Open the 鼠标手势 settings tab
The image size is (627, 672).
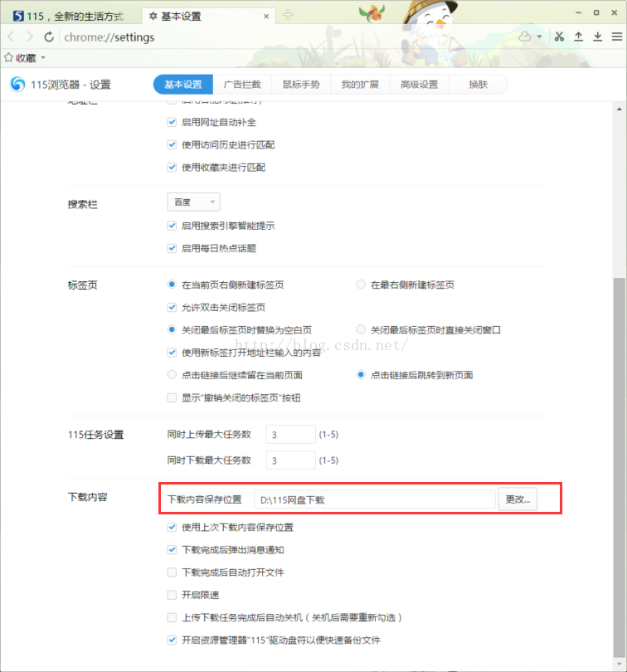(x=301, y=85)
